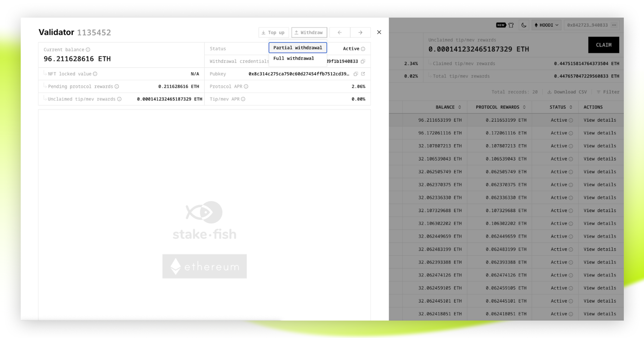Select total tip/mev rewards value 0.447657047229560833 ETH

coord(586,76)
